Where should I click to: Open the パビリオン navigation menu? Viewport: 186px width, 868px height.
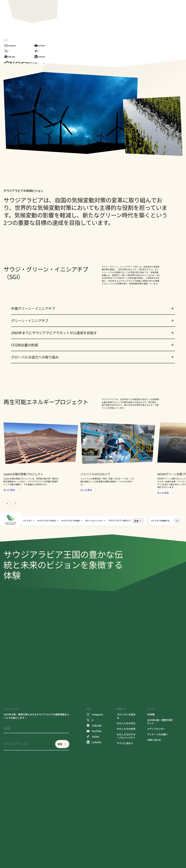click(29, 521)
